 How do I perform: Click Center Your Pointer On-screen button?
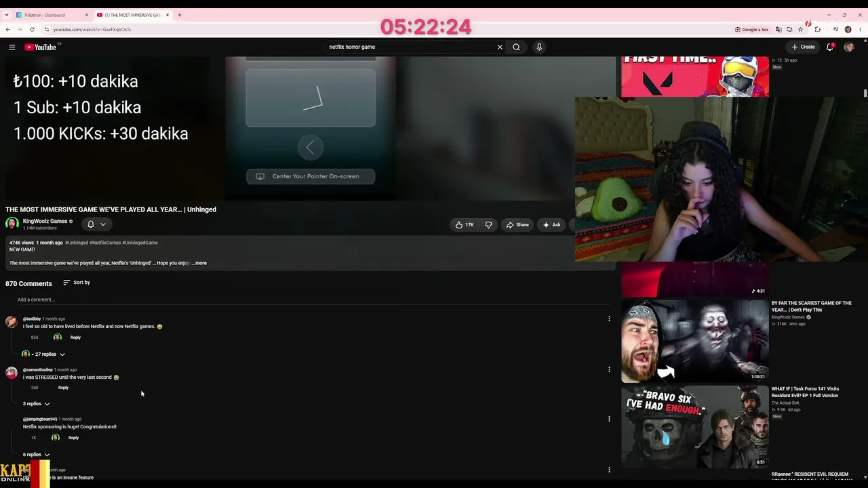pos(311,176)
